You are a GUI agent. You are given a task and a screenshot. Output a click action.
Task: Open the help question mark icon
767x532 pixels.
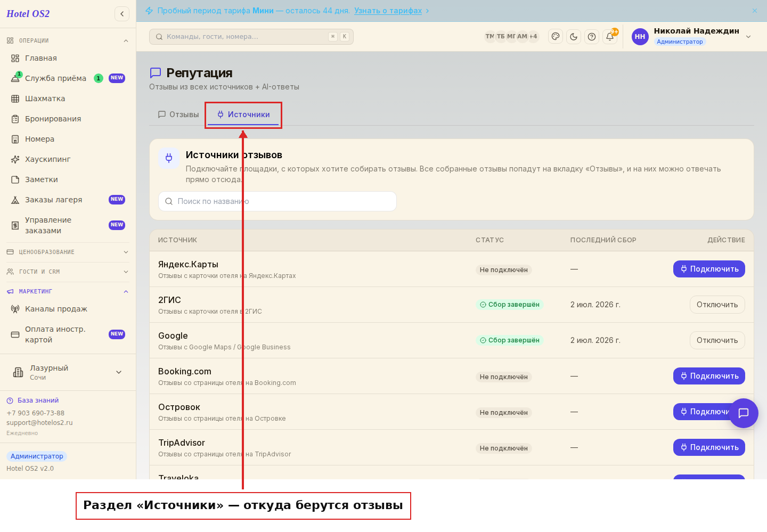pos(592,37)
